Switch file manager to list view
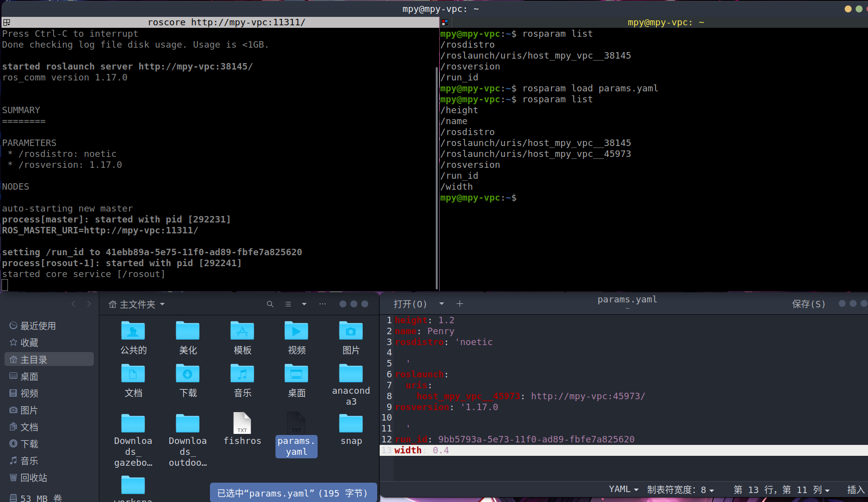The height and width of the screenshot is (502, 868). 288,304
